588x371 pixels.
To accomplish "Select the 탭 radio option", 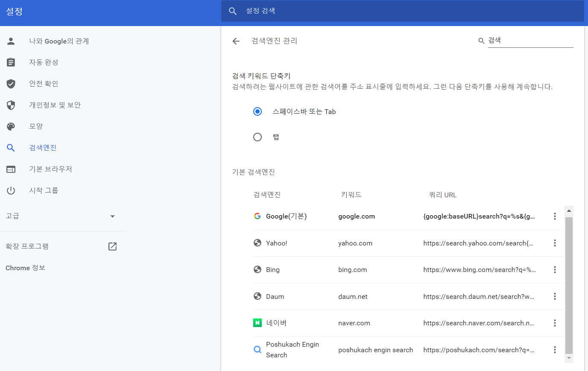I will click(257, 137).
